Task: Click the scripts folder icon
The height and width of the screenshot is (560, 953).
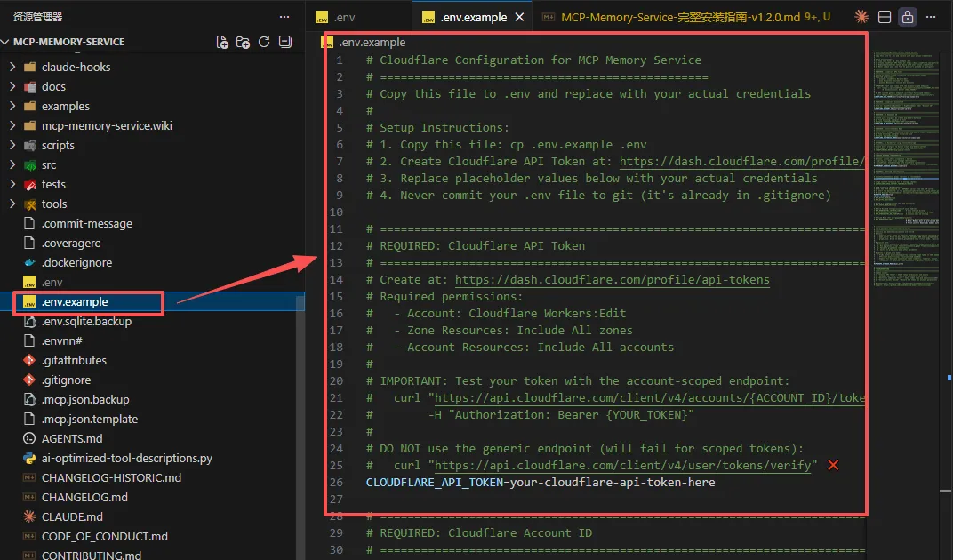Action: coord(29,145)
